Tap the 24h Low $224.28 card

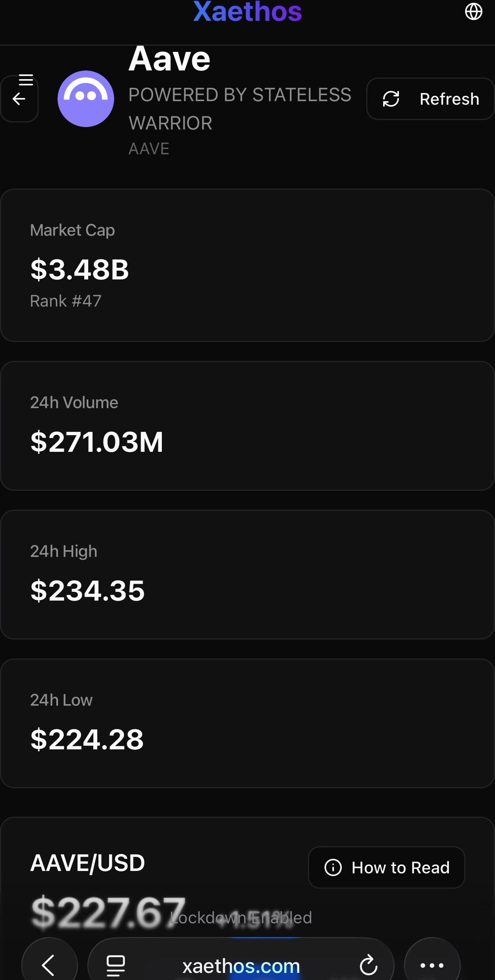247,723
